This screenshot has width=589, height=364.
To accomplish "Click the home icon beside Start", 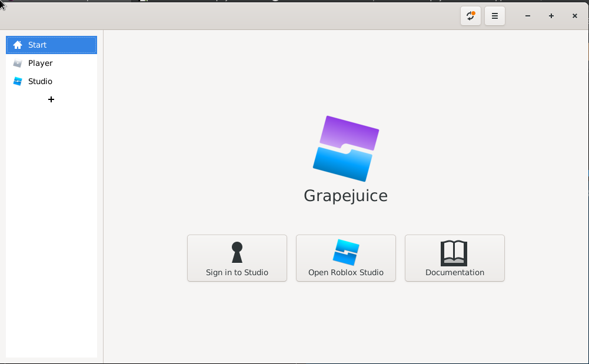I will tap(18, 45).
